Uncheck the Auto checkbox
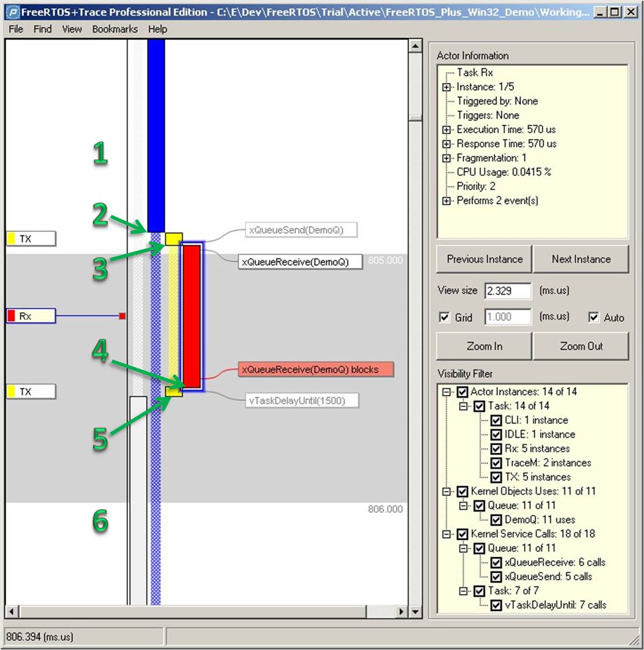This screenshot has height=650, width=644. [x=594, y=318]
